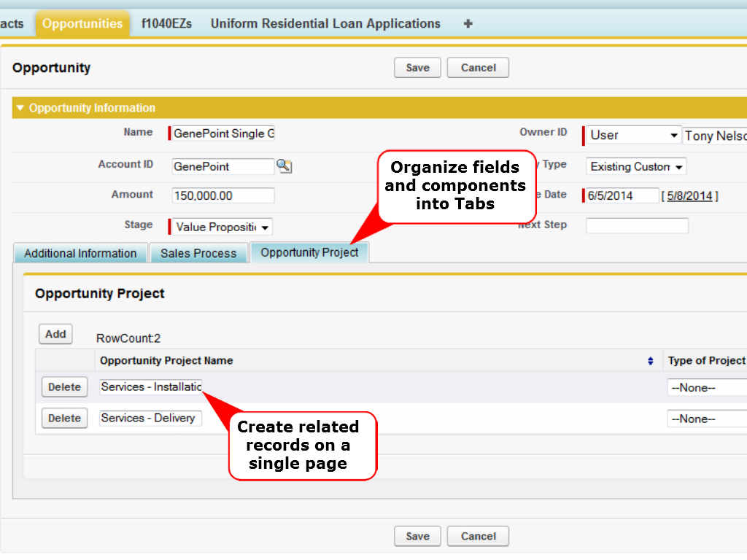Click the top Save button
Image resolution: width=747 pixels, height=560 pixels.
pyautogui.click(x=417, y=68)
